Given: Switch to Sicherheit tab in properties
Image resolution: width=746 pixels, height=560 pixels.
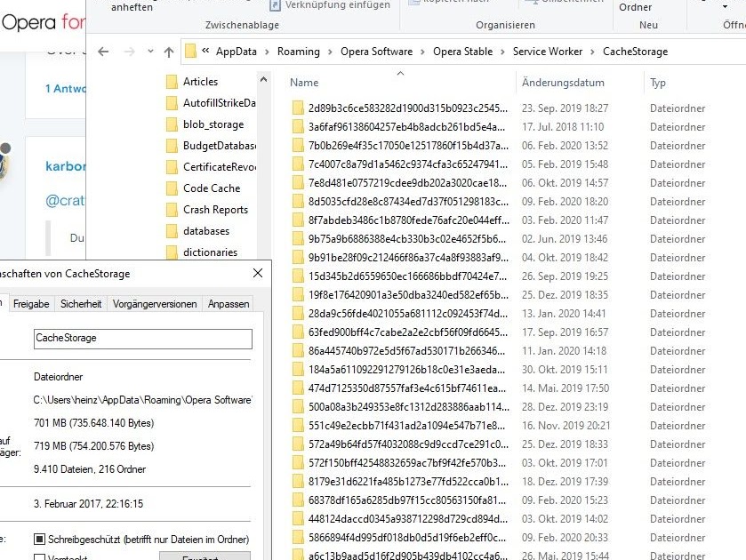Looking at the screenshot, I should 81,304.
